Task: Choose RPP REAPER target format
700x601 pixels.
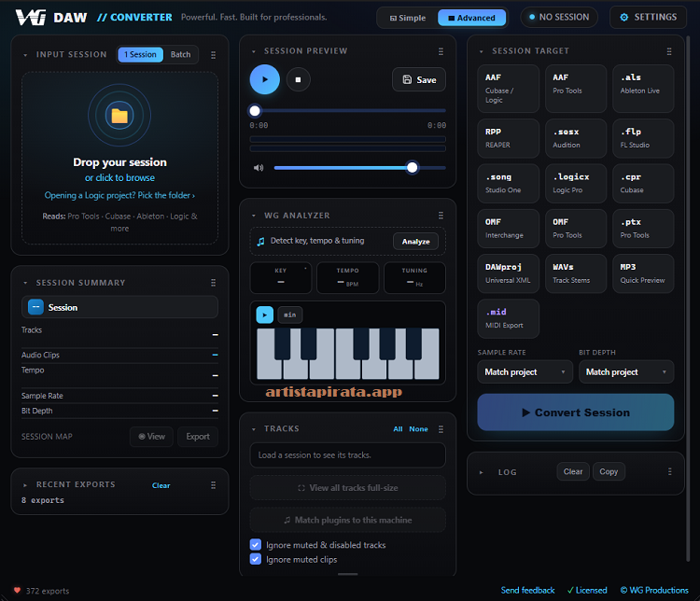Action: 508,138
